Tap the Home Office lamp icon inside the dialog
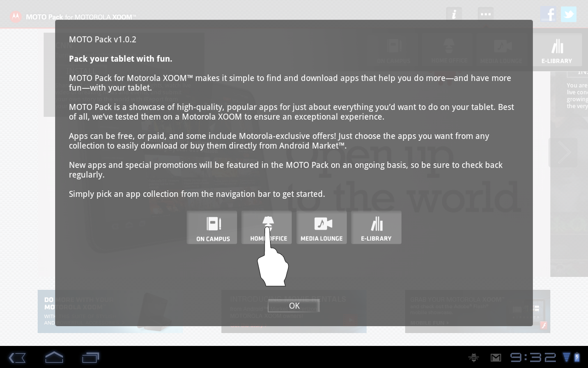Image resolution: width=588 pixels, height=368 pixels. pyautogui.click(x=267, y=228)
